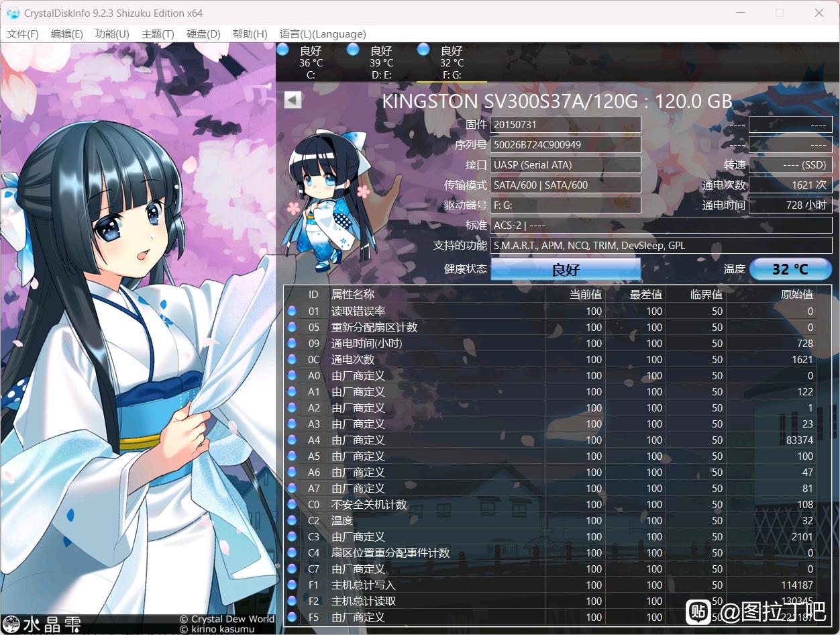The height and width of the screenshot is (635, 840).
Task: Select the 扇区位置重分配事件计数 attribute name
Action: pos(390,552)
